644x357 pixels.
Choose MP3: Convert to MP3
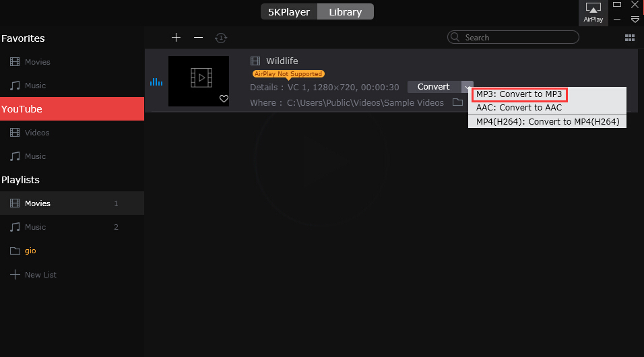coord(519,94)
